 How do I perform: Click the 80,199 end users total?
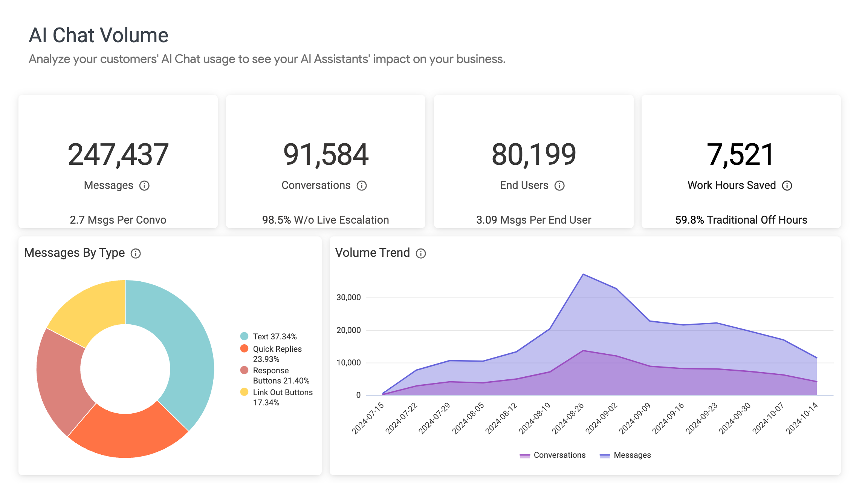pyautogui.click(x=534, y=155)
